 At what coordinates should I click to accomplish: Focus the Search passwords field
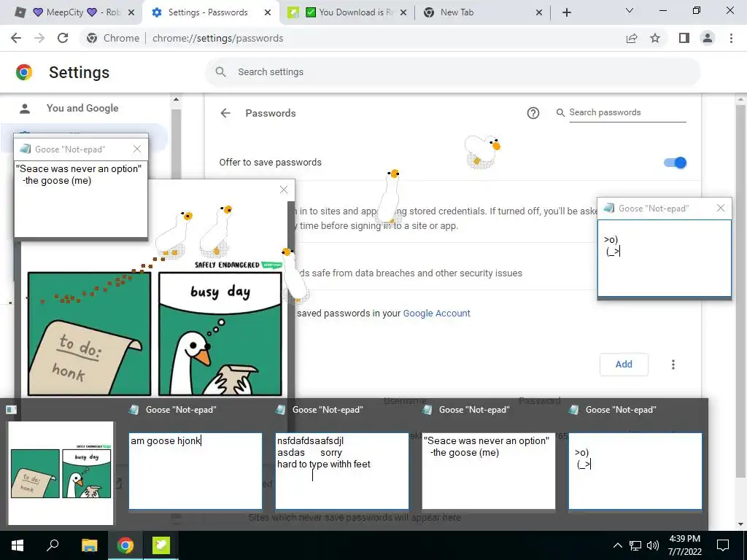tap(627, 112)
